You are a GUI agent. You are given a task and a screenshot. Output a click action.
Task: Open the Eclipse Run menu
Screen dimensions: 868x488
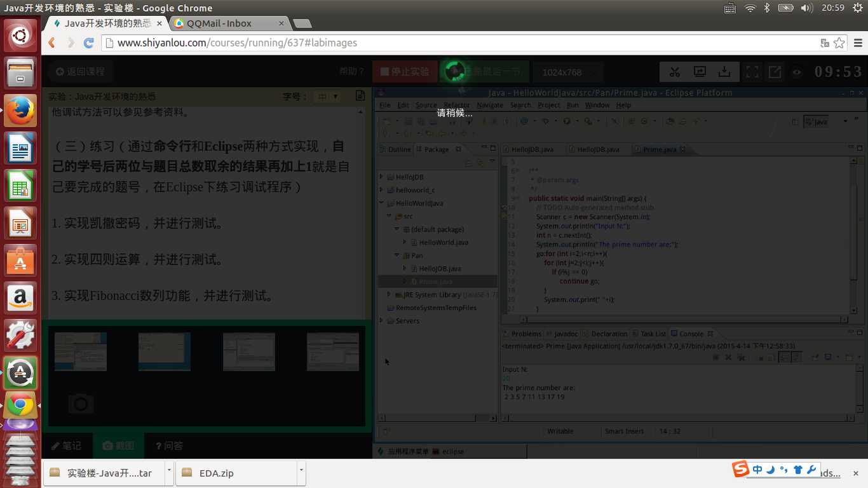click(x=573, y=105)
